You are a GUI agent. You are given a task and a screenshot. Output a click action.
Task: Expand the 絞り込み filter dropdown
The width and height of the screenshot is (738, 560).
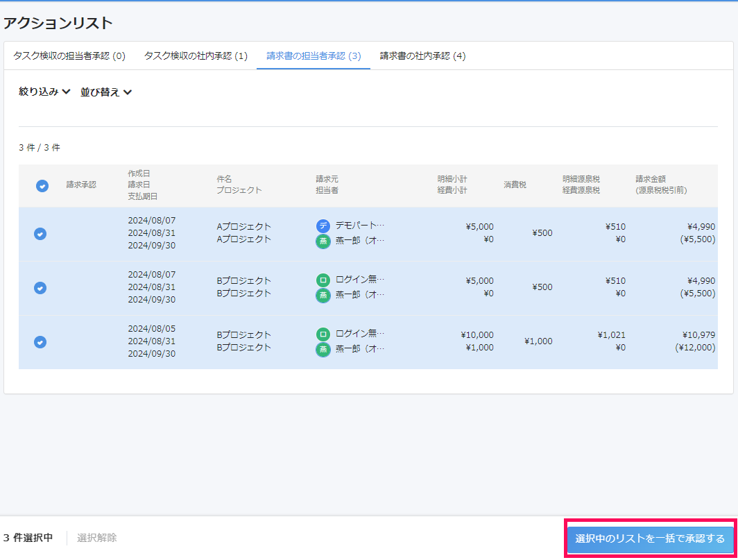[44, 92]
